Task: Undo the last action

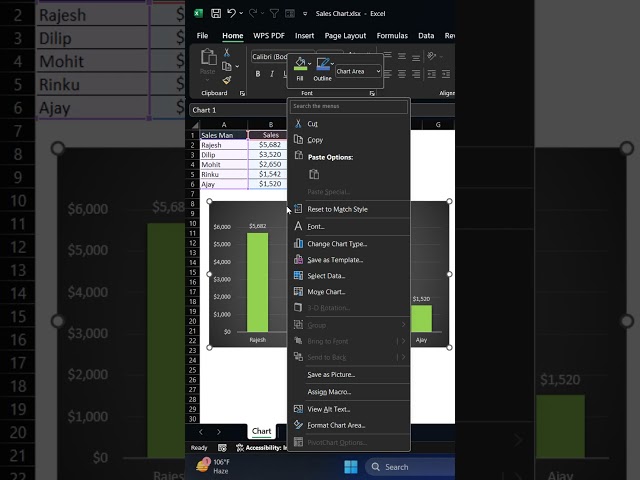Action: [x=231, y=13]
